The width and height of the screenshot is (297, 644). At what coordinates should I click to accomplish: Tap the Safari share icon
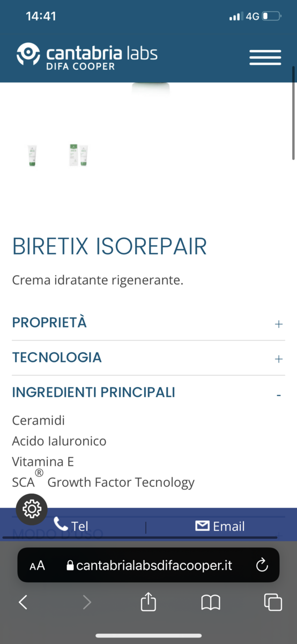tap(148, 602)
